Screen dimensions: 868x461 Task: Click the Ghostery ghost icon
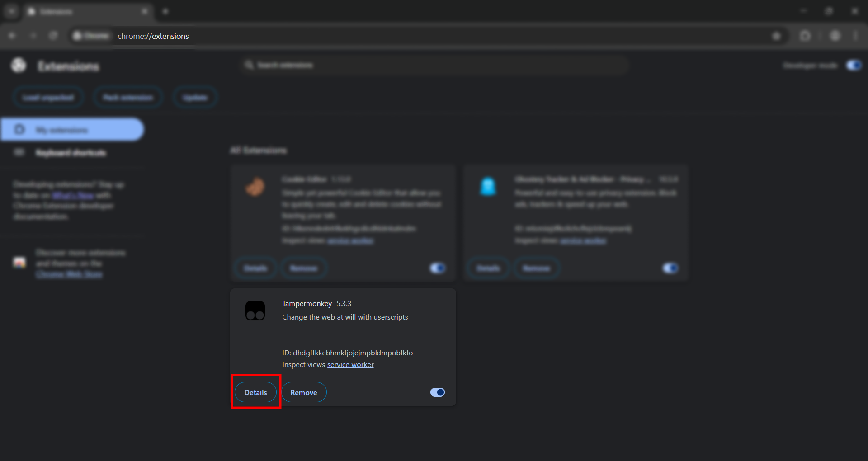pyautogui.click(x=488, y=187)
